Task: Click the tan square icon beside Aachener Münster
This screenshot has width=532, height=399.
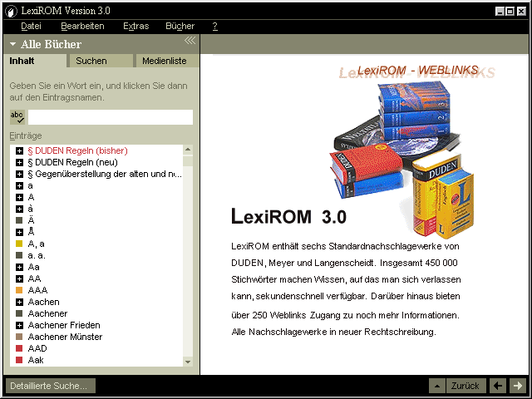Action: [x=19, y=337]
